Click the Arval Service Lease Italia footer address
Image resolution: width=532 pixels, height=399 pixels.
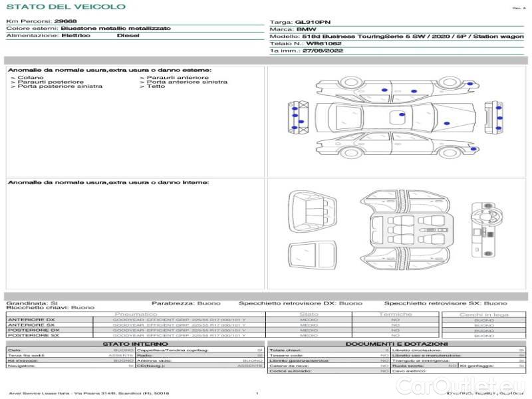(x=89, y=394)
